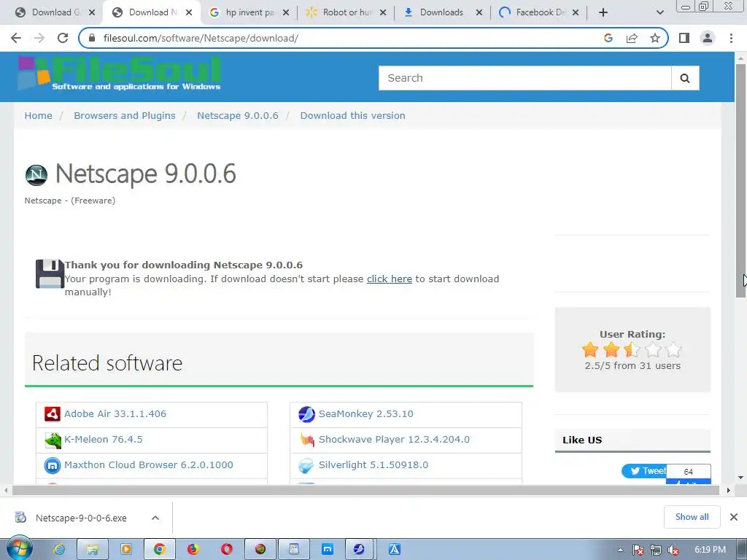Click the SeaMonkey icon
Screen dimensions: 747x560
tap(306, 414)
